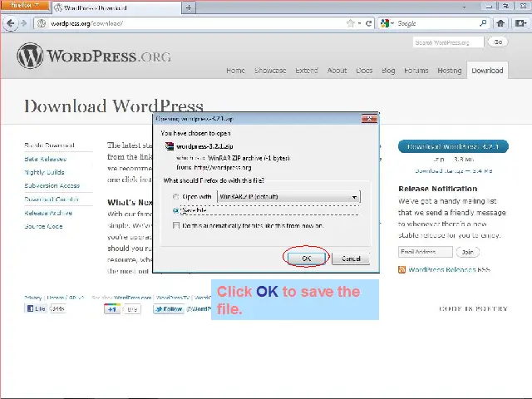This screenshot has width=532, height=399.
Task: Click the browser Forward arrow button
Action: coord(24,23)
